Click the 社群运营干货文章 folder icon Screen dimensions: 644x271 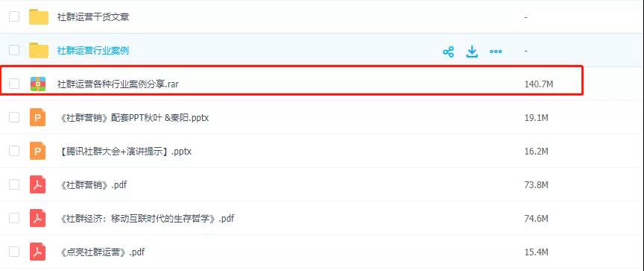tap(39, 17)
